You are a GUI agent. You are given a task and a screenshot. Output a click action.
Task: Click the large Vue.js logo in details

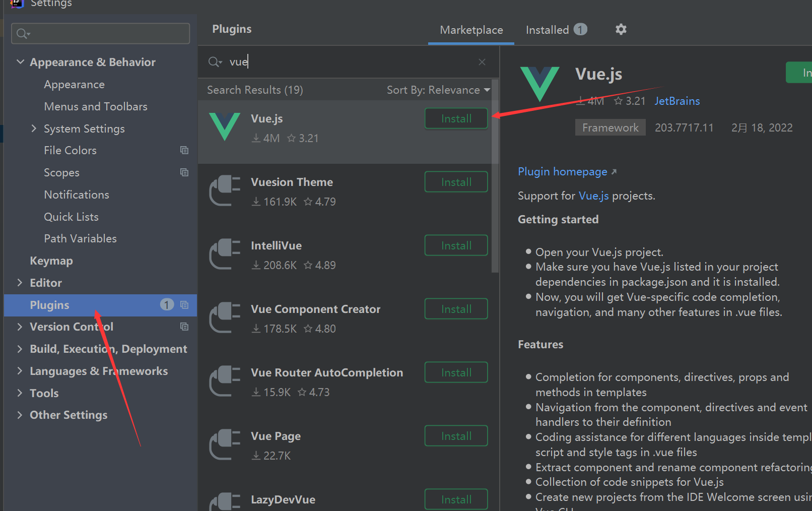pyautogui.click(x=540, y=84)
